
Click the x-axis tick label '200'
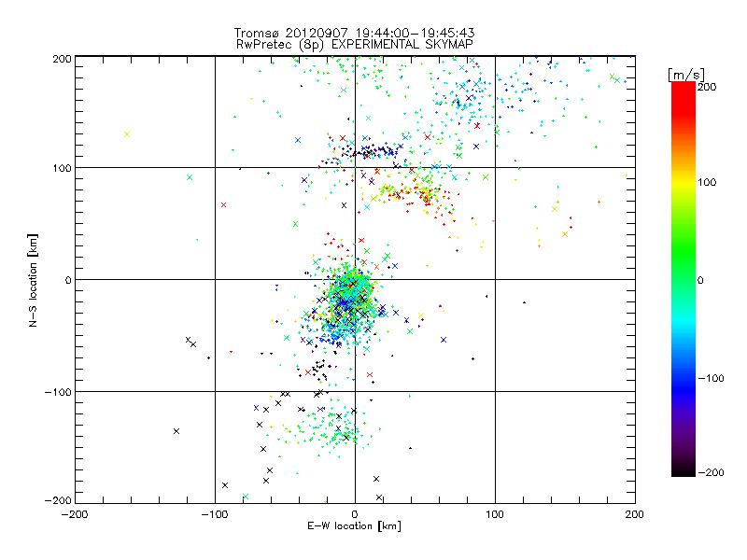tap(635, 514)
